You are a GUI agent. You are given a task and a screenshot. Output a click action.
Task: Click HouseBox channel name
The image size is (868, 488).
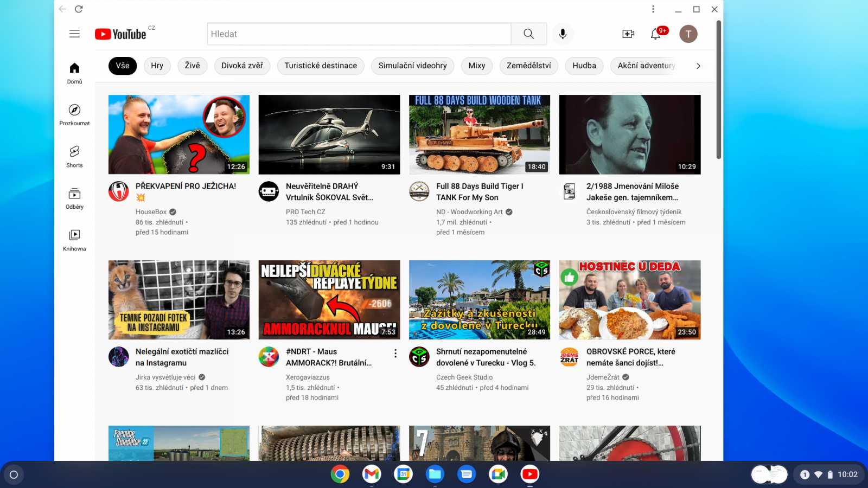pyautogui.click(x=151, y=212)
